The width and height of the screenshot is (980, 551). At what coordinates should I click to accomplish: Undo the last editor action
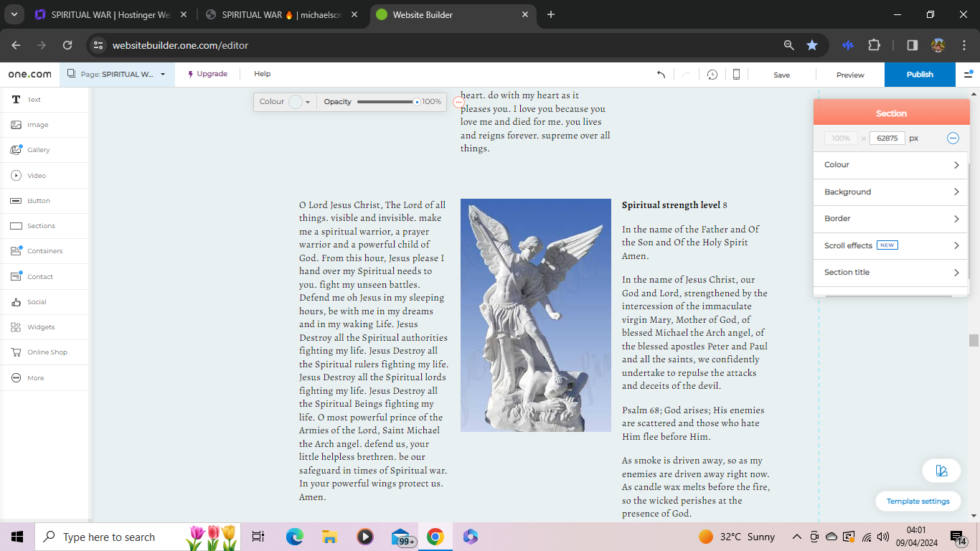tap(661, 75)
